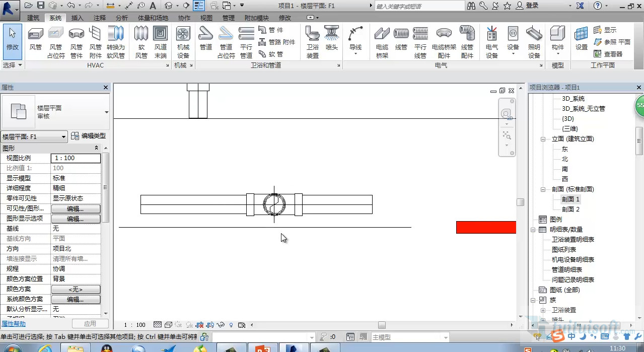Open the 管理 ribbon tab
Viewport: 644px width, 352px height.
228,18
